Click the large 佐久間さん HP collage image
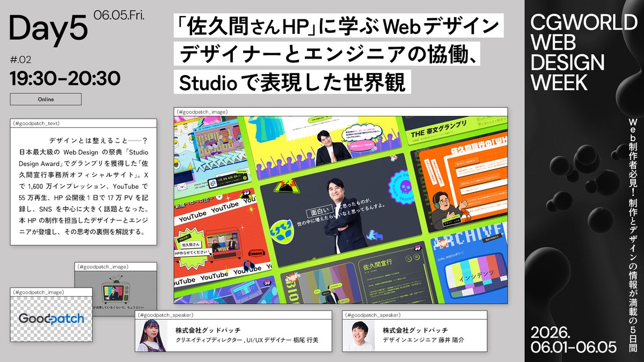This screenshot has width=644, height=362. tap(340, 210)
